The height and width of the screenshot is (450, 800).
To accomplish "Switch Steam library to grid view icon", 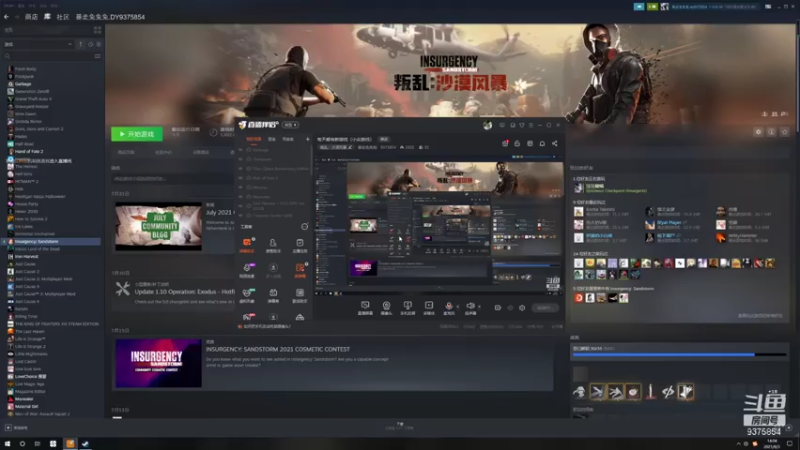I will (x=97, y=30).
